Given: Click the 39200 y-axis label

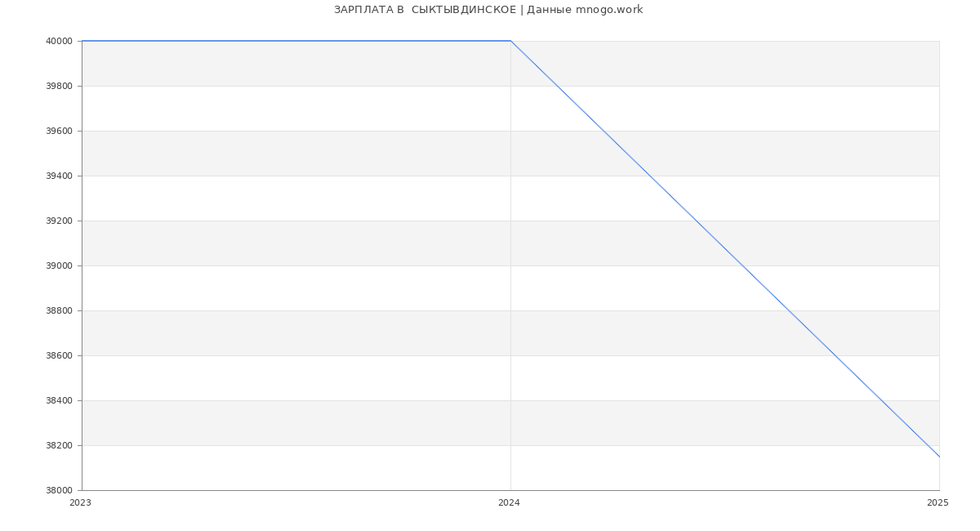Looking at the screenshot, I should point(59,221).
